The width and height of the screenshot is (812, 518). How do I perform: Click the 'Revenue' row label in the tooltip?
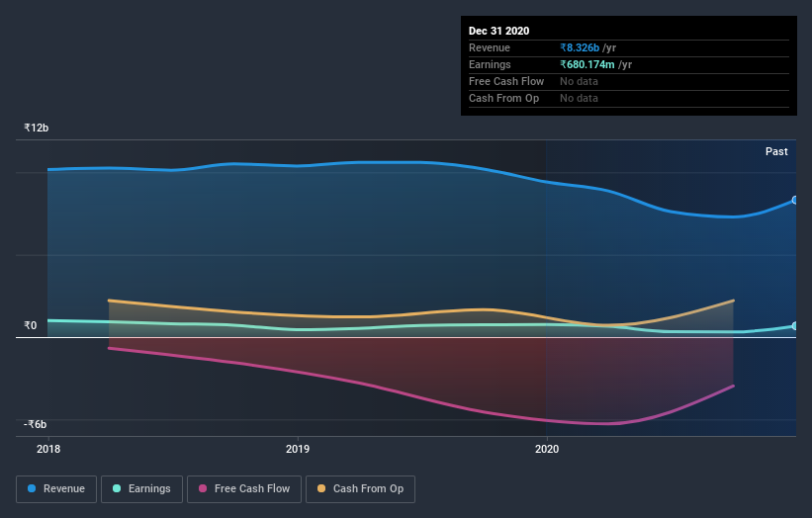(x=490, y=48)
